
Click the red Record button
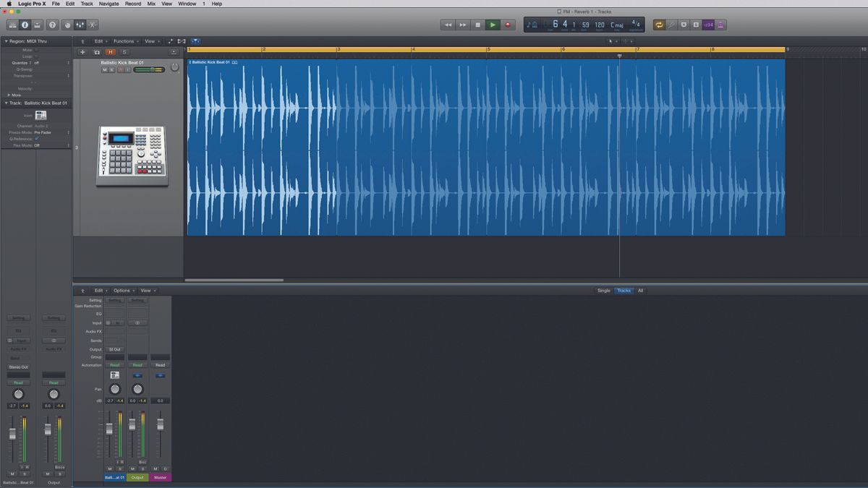(507, 24)
